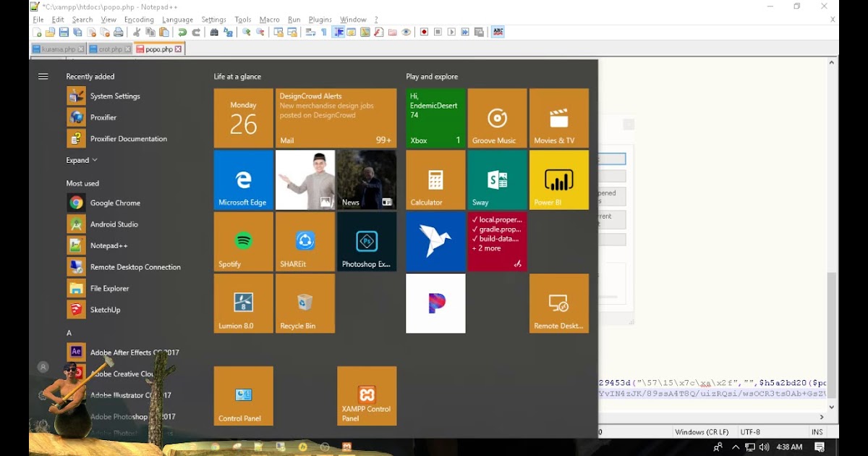Toggle Synchronize vertical scrolling icon

point(278,32)
